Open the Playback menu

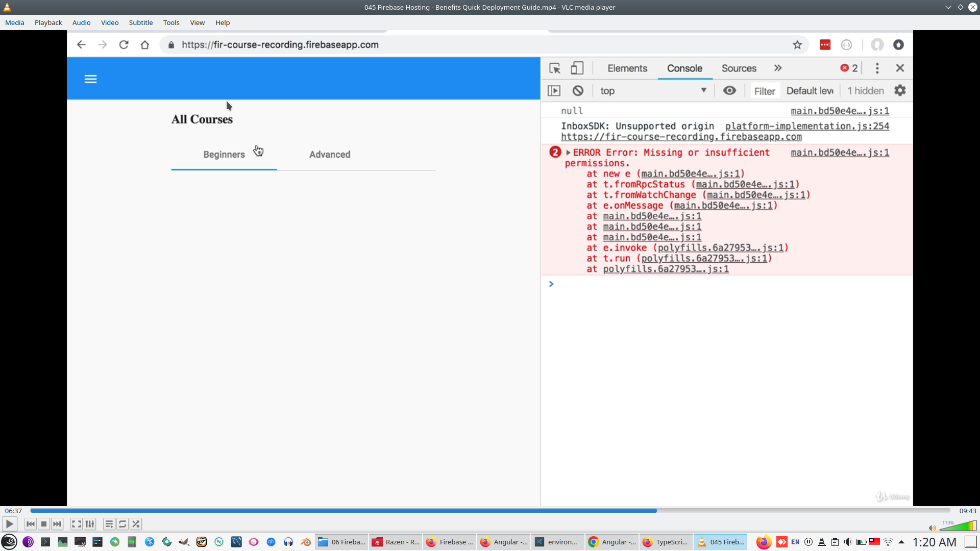click(x=48, y=22)
